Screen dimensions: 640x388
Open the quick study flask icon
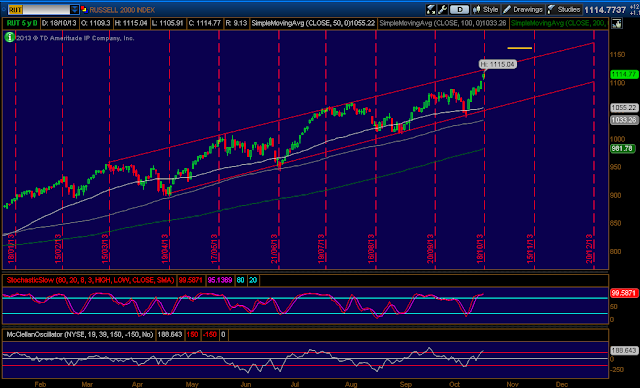[431, 9]
